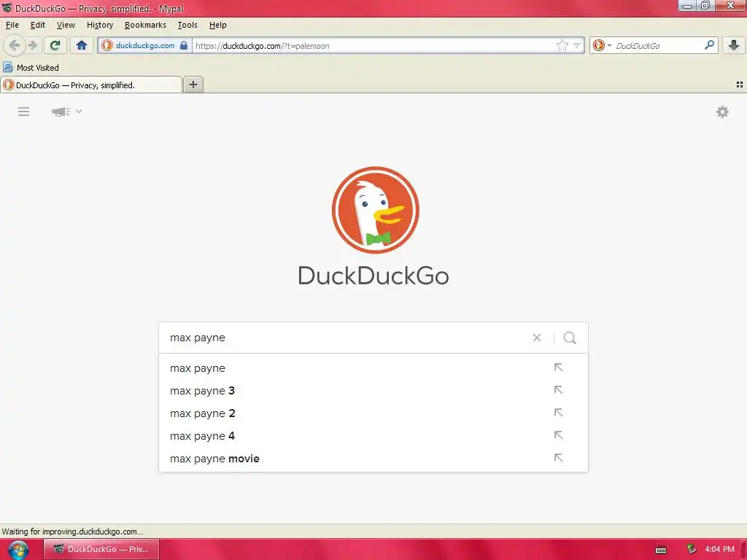747x560 pixels.
Task: Open DuckDuckGo settings gear
Action: (722, 112)
